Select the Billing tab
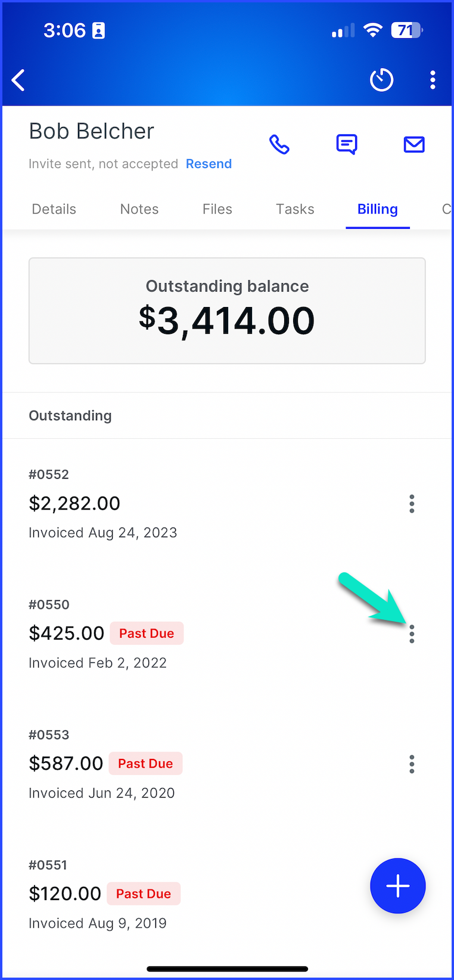Screen dimensions: 454x980 coord(378,209)
